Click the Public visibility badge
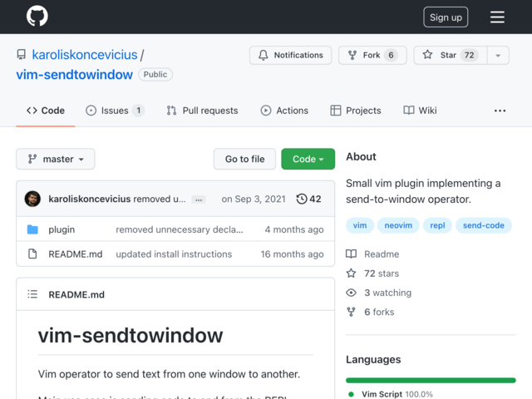This screenshot has height=399, width=532. 155,75
